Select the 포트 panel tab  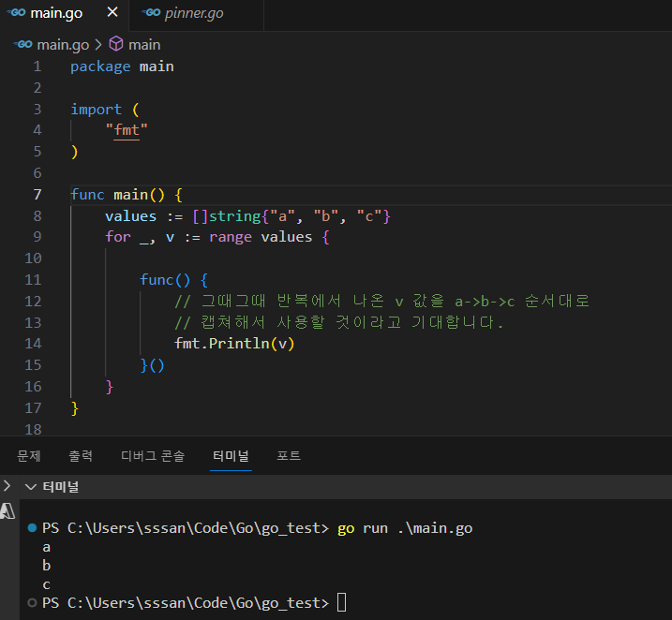coord(289,456)
